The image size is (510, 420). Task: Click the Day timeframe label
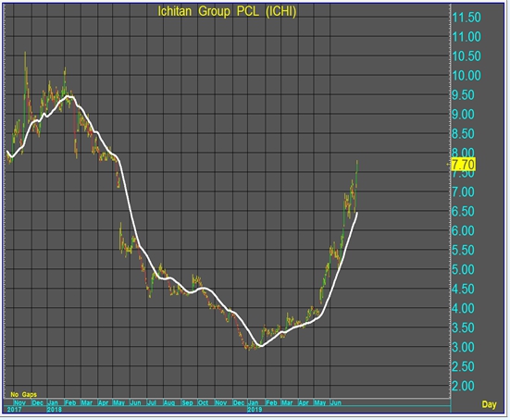point(490,404)
